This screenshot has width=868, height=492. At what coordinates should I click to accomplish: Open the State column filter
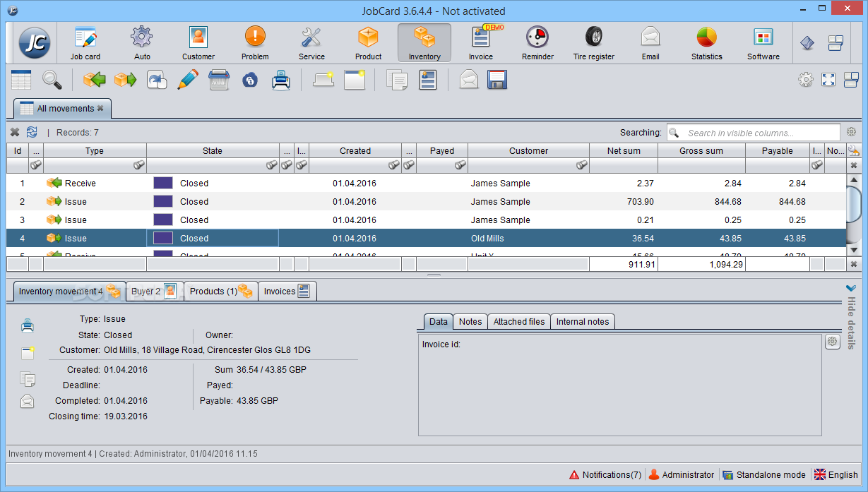270,165
